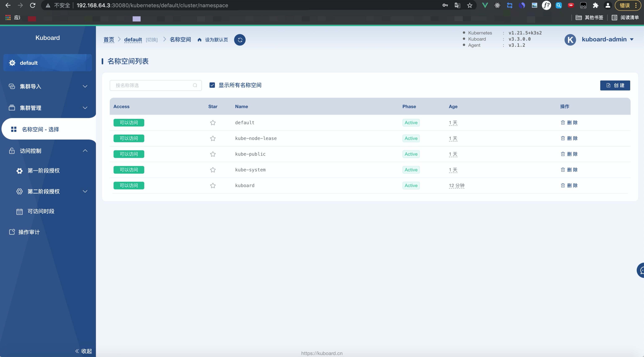Delete the kube-public namespace
Image resolution: width=644 pixels, height=357 pixels.
569,154
